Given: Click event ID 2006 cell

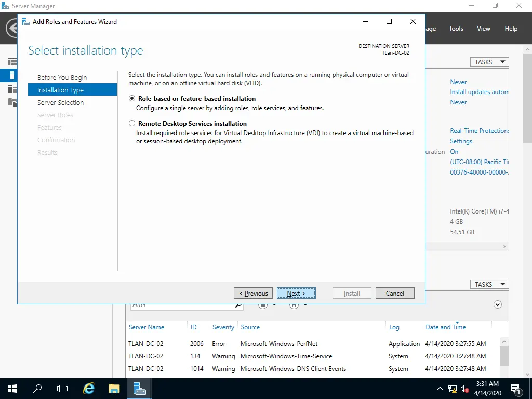Looking at the screenshot, I should 197,344.
